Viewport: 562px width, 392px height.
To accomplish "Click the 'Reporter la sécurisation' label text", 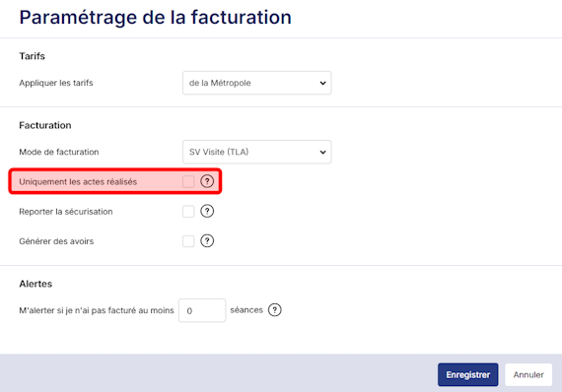I will point(66,212).
